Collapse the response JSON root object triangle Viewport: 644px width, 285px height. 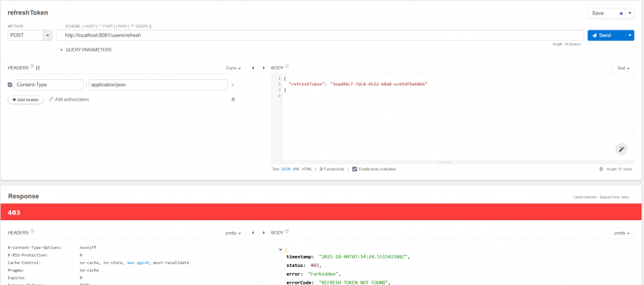coord(280,249)
